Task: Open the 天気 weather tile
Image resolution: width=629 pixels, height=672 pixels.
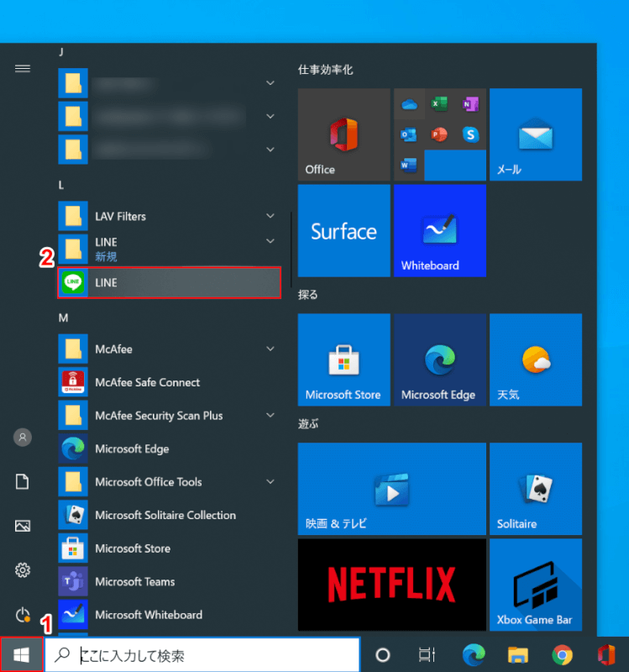Action: 536,360
